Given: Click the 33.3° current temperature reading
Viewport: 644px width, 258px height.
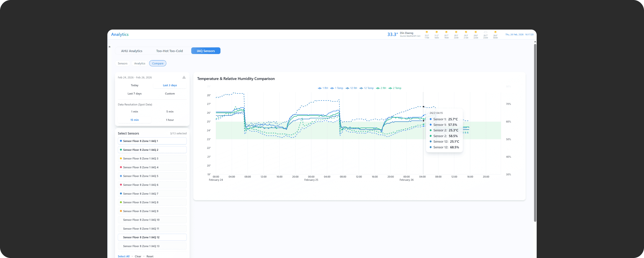Looking at the screenshot, I should click(x=393, y=34).
